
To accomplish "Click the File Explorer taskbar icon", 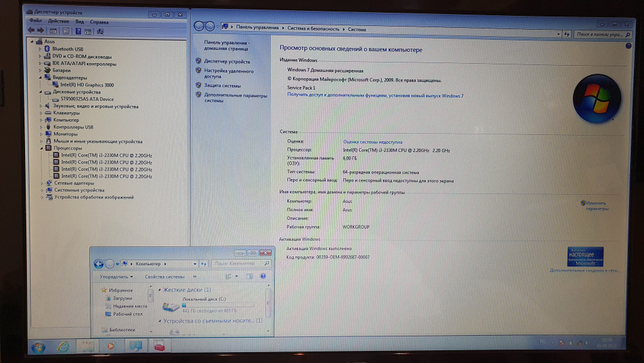I will pyautogui.click(x=87, y=346).
